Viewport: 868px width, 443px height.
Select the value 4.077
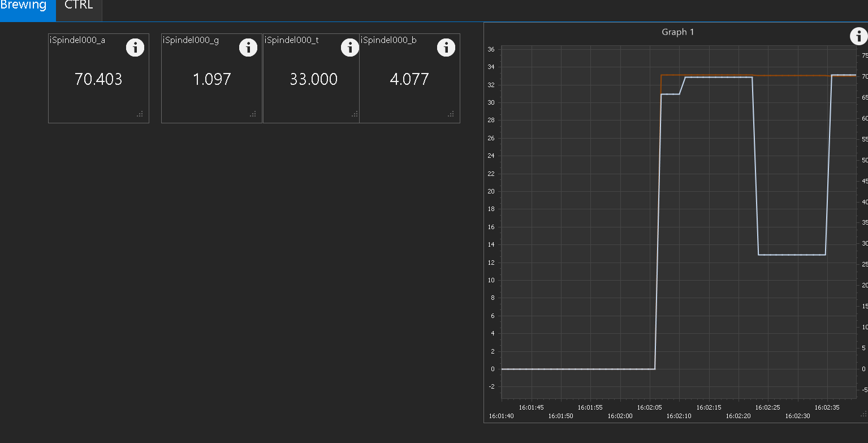(409, 79)
